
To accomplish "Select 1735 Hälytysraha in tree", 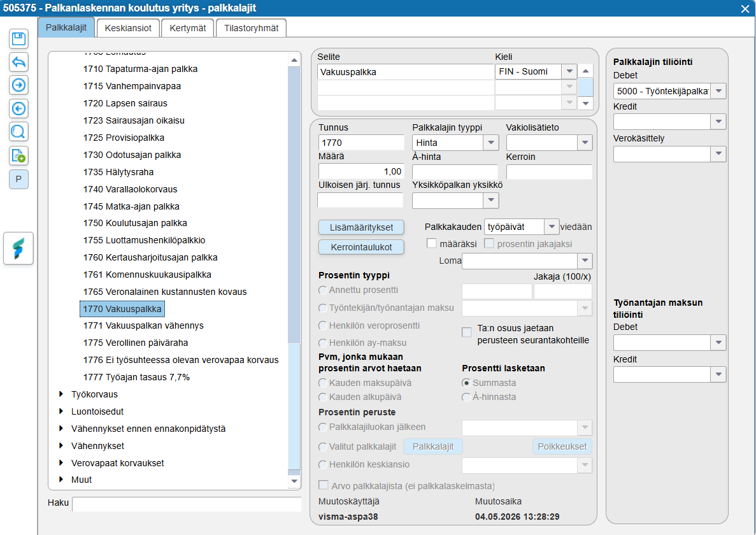I will 118,172.
